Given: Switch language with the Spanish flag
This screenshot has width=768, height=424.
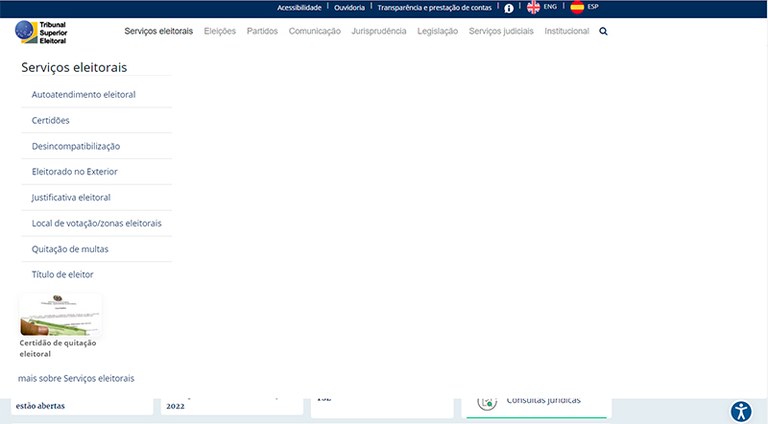Looking at the screenshot, I should pyautogui.click(x=577, y=7).
